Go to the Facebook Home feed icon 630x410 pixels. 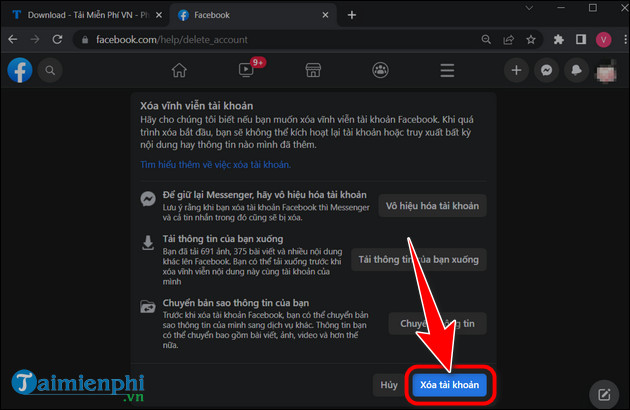click(179, 70)
